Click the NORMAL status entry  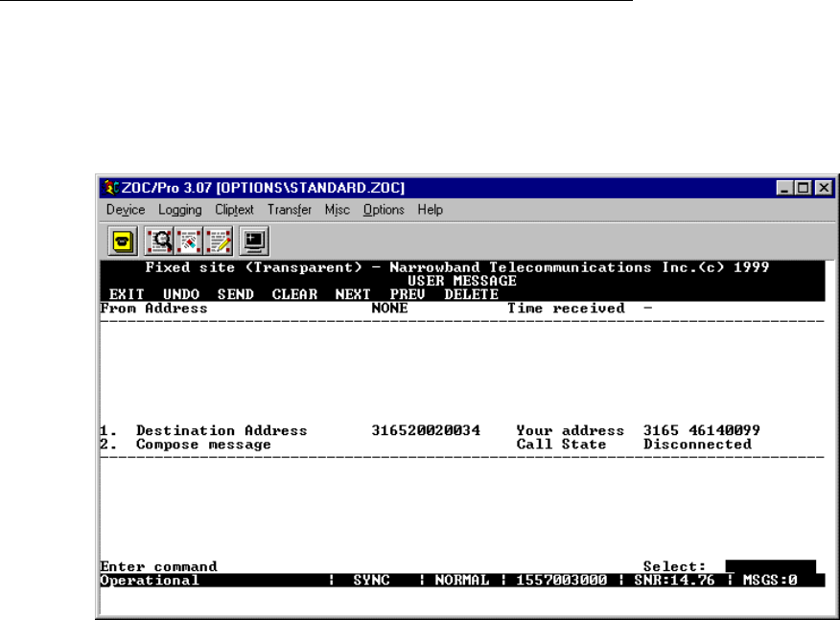point(462,581)
